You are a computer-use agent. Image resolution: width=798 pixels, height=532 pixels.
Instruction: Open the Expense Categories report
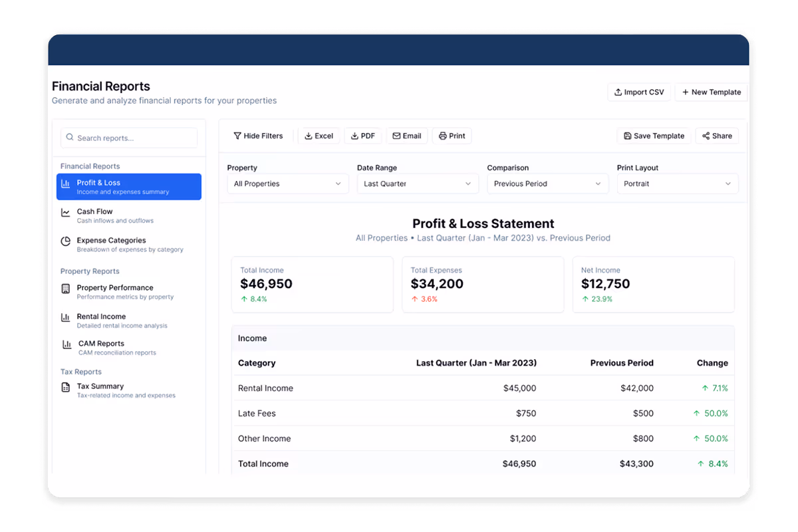coord(129,245)
